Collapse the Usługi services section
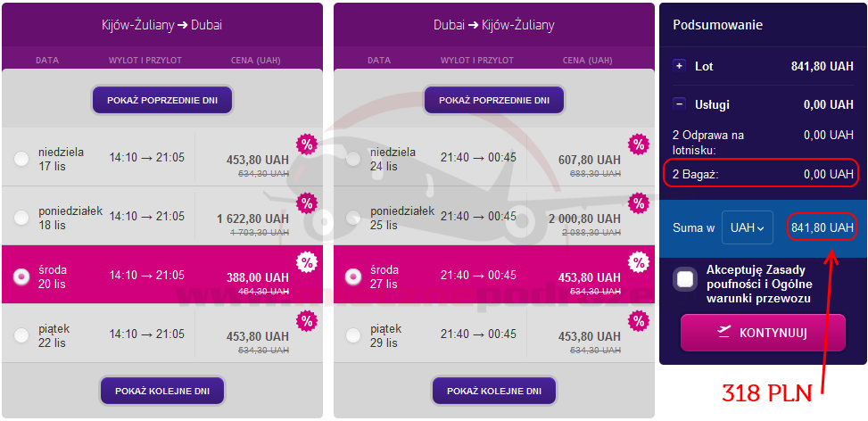Screen dimensions: 868x421 [x=679, y=104]
